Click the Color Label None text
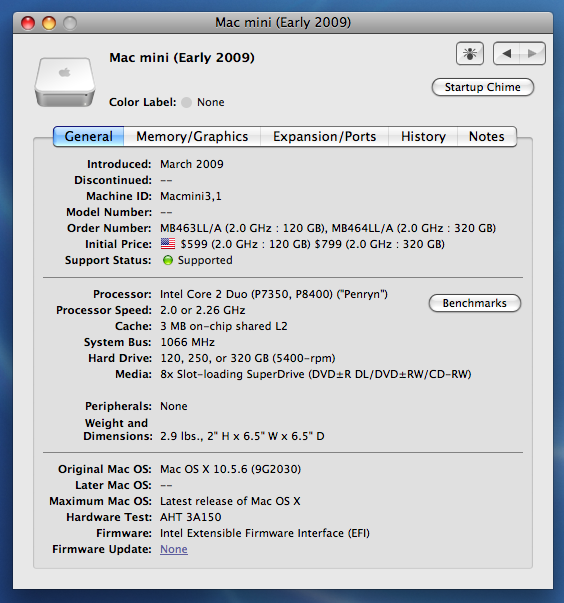This screenshot has height=603, width=564. coord(211,102)
